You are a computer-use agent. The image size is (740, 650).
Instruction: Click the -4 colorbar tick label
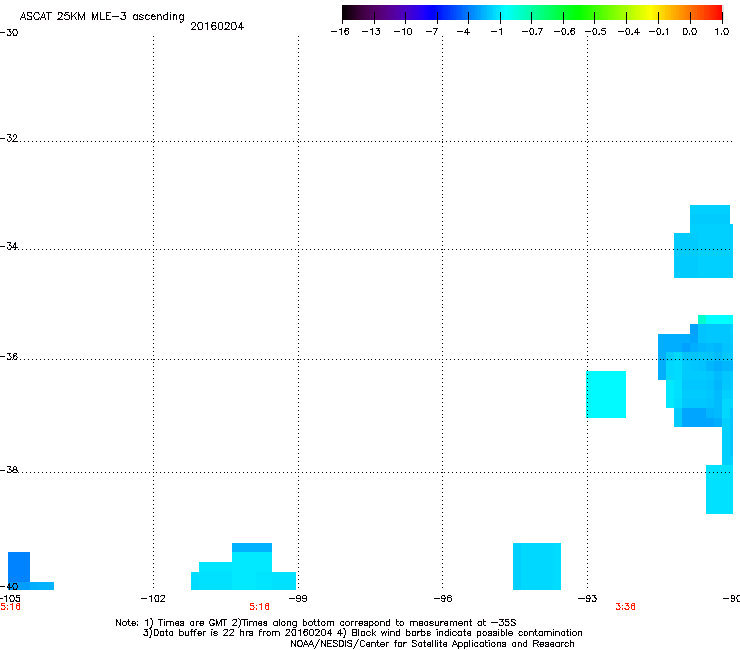click(x=463, y=32)
